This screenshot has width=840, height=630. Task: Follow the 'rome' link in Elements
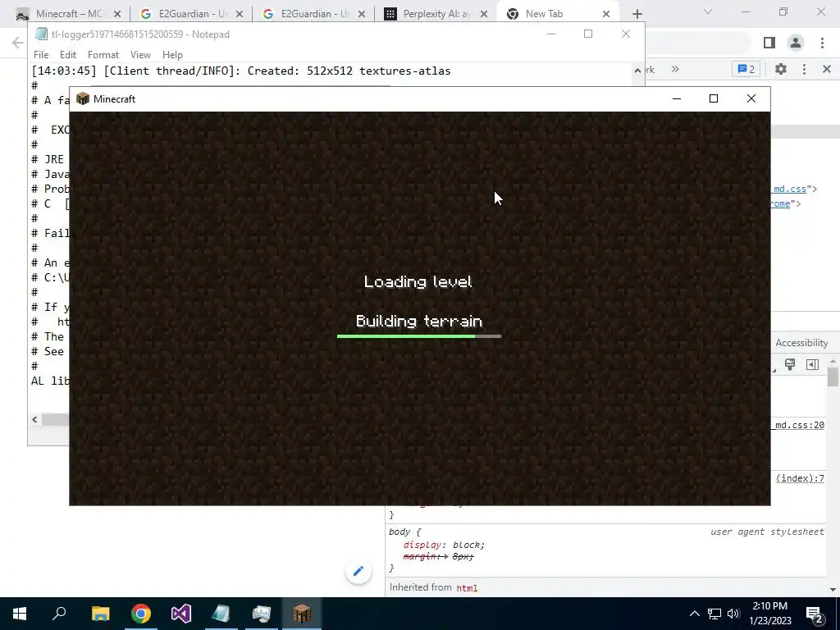coord(781,203)
